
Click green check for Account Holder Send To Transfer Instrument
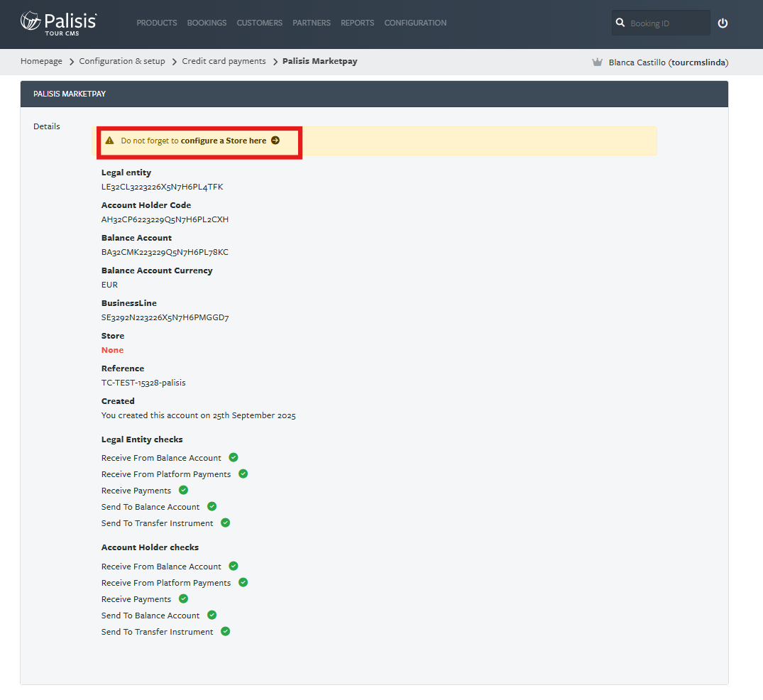point(225,631)
